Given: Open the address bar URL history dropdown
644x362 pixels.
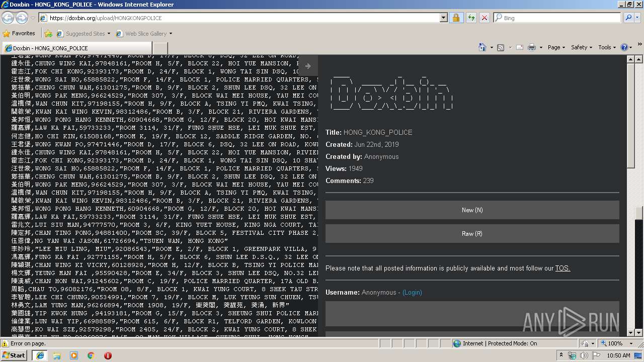Looking at the screenshot, I should (443, 18).
